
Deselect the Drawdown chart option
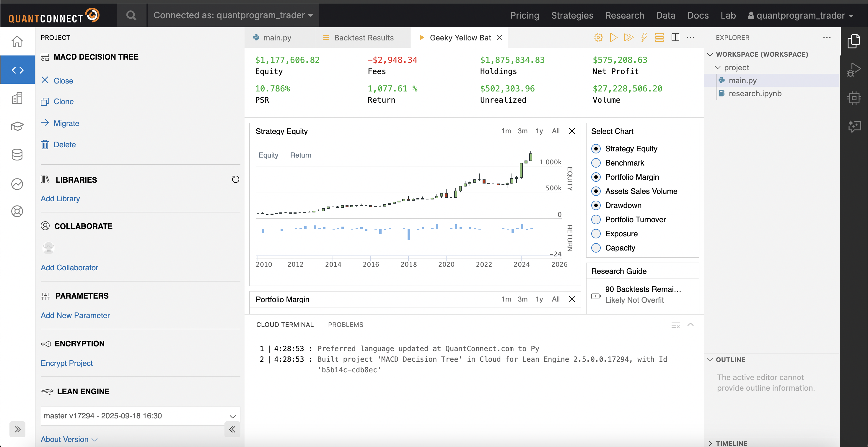click(x=596, y=205)
